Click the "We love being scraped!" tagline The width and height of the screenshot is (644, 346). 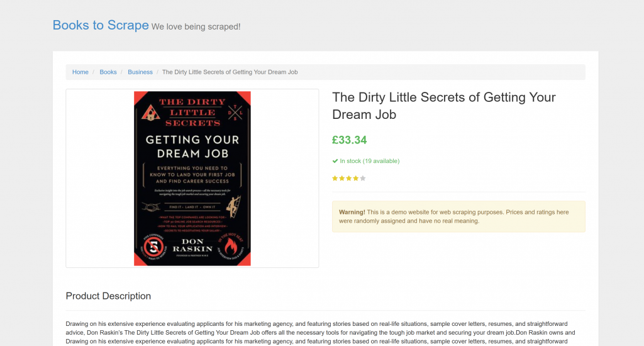196,26
